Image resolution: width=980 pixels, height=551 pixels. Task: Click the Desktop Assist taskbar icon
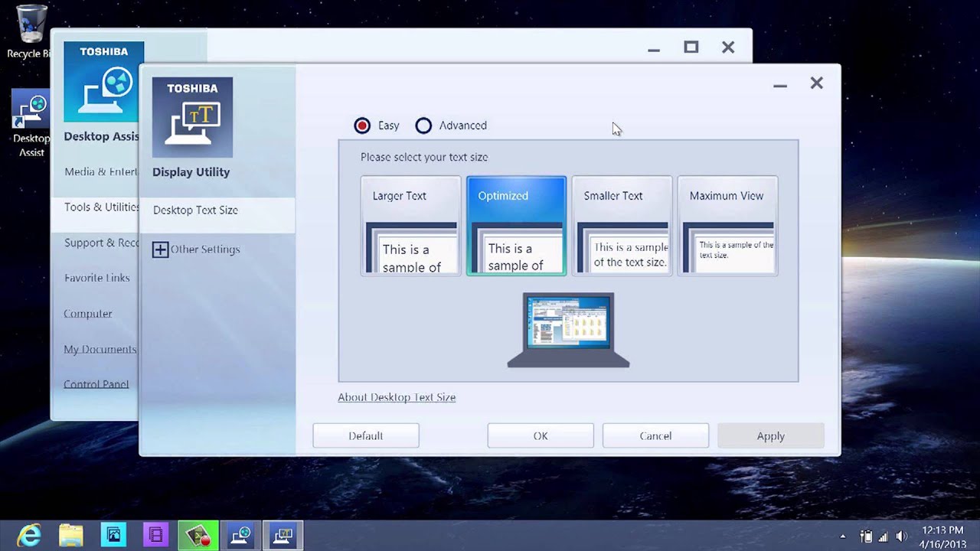240,534
